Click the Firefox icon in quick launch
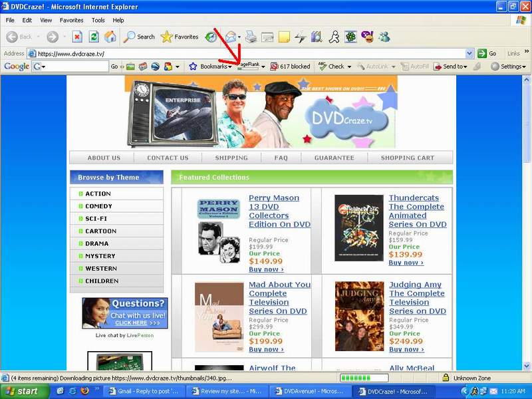Screen dimensions: 532x399 85,391
